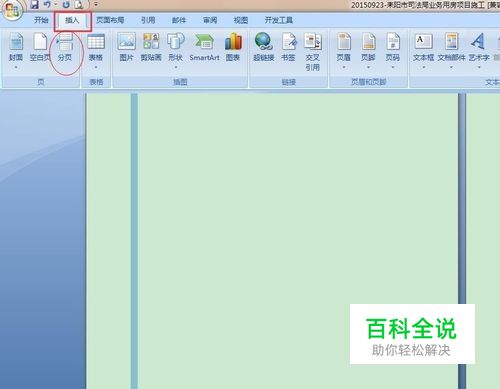Insert a chart with 图表
Image resolution: width=500 pixels, height=389 pixels.
point(233,47)
